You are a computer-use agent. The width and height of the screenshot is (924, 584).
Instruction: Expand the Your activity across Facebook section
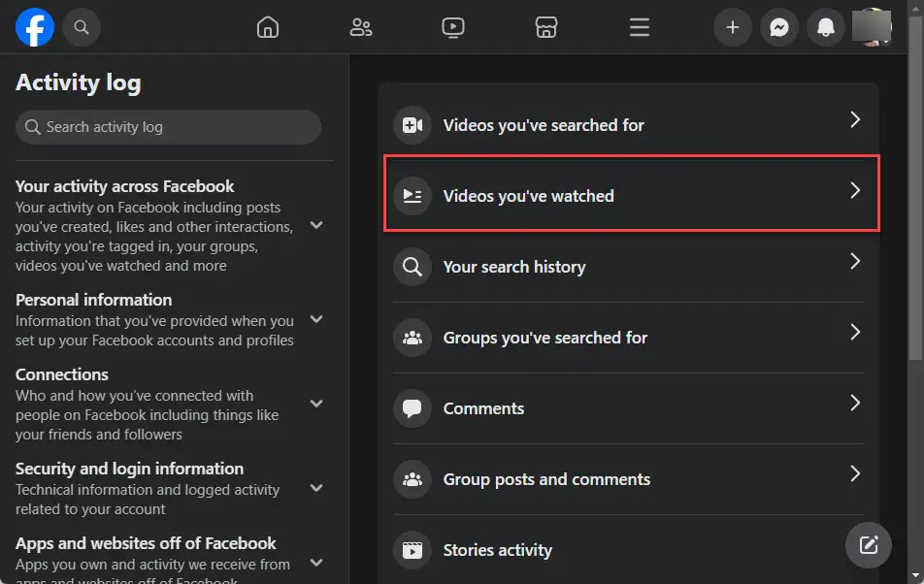[x=316, y=225]
